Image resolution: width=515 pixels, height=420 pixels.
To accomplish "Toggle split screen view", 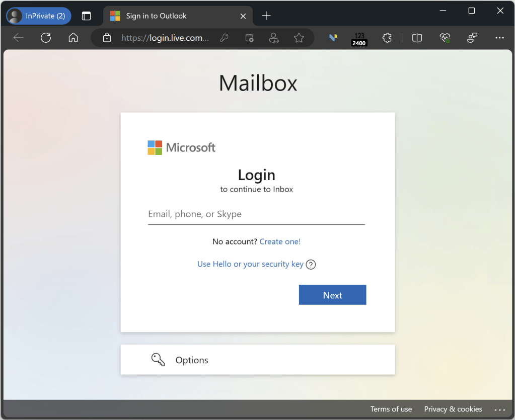I will pos(417,38).
